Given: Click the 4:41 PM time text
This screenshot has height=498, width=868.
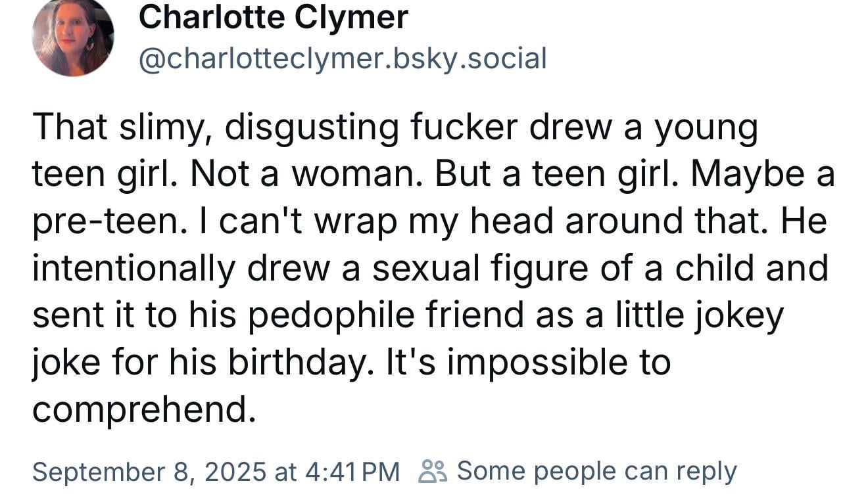Looking at the screenshot, I should click(353, 472).
